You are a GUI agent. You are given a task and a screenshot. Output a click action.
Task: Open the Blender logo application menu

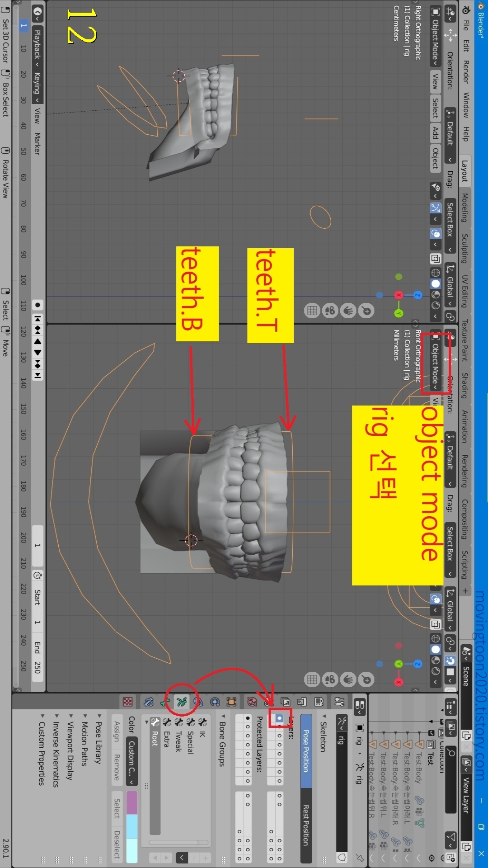[466, 10]
